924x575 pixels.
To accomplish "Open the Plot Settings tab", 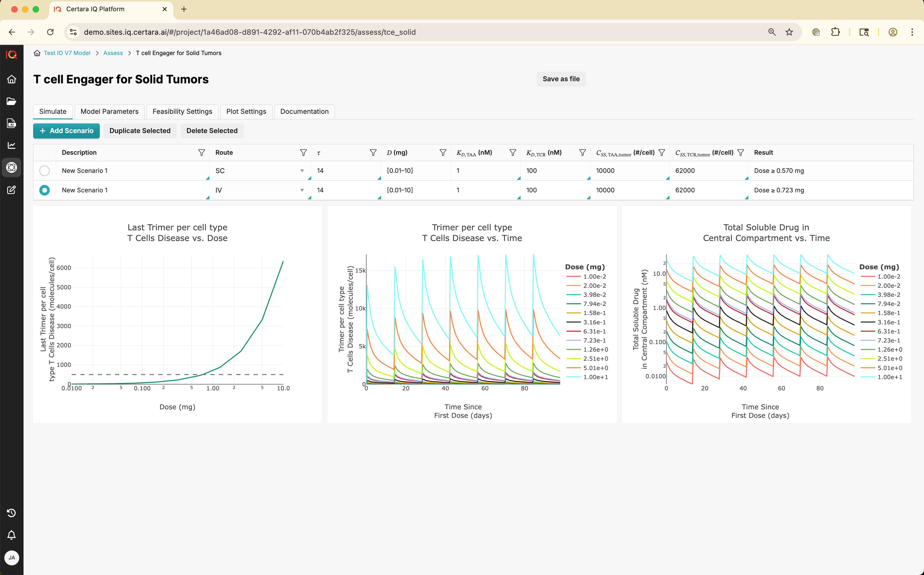I will point(246,111).
